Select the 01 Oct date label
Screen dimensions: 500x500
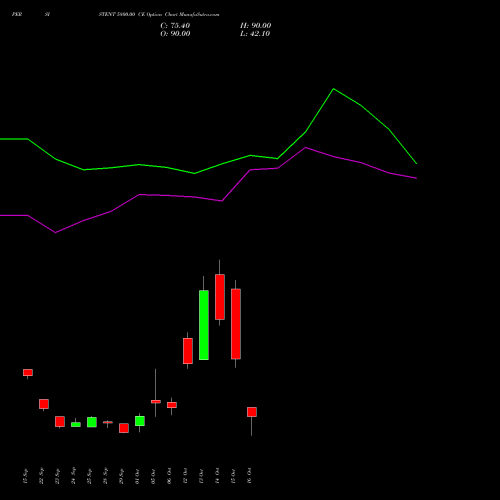click(137, 476)
